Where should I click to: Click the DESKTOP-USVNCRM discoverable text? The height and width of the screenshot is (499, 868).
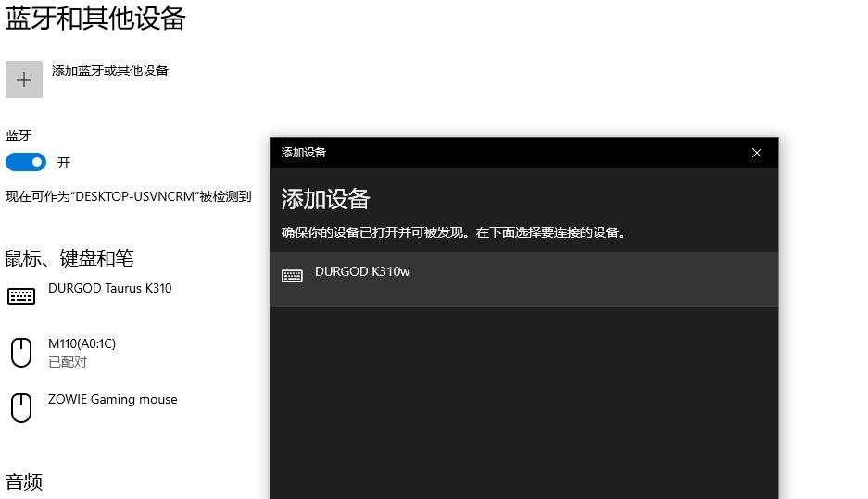coord(129,196)
